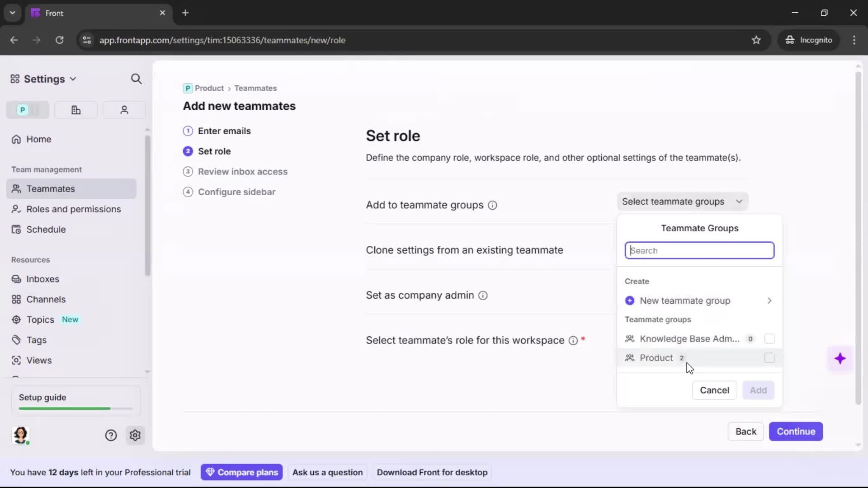Click the Compare plans link
Viewport: 868px width, 488px height.
pos(241,472)
